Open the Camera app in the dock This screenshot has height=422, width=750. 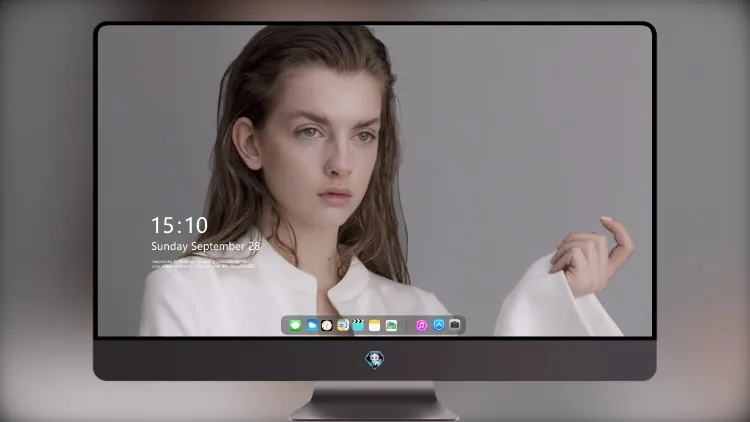coord(455,325)
